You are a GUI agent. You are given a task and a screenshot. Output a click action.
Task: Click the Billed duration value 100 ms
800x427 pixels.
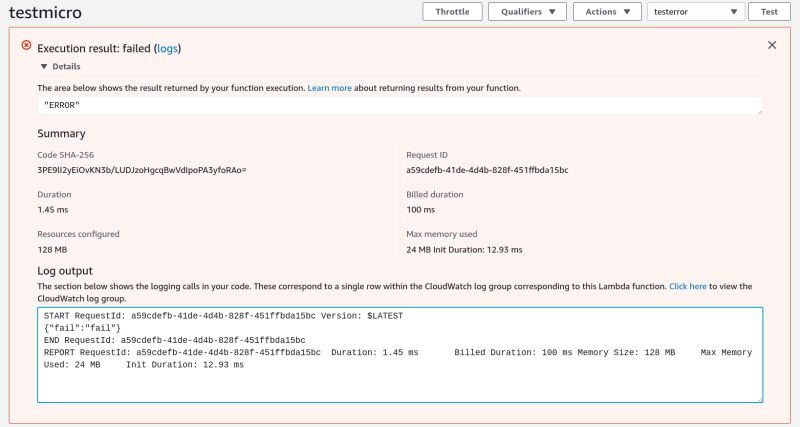(420, 210)
